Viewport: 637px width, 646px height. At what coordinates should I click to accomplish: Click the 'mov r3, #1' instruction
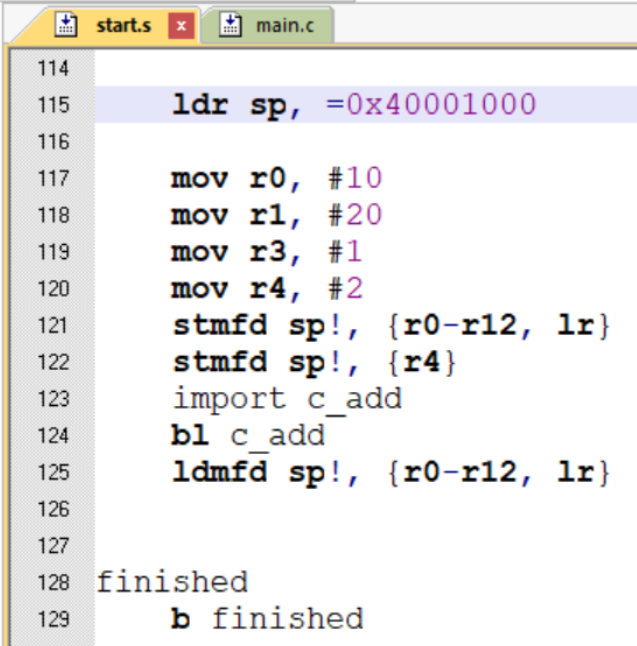(267, 252)
